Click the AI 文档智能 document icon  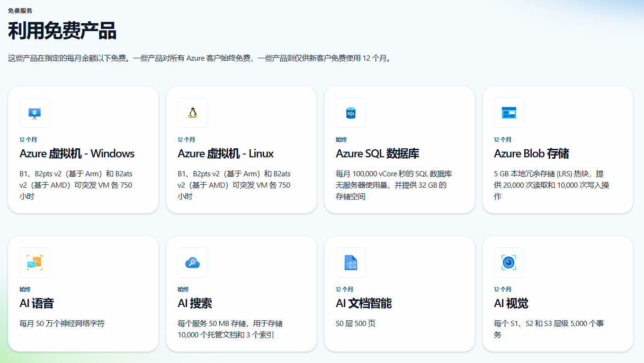[351, 263]
